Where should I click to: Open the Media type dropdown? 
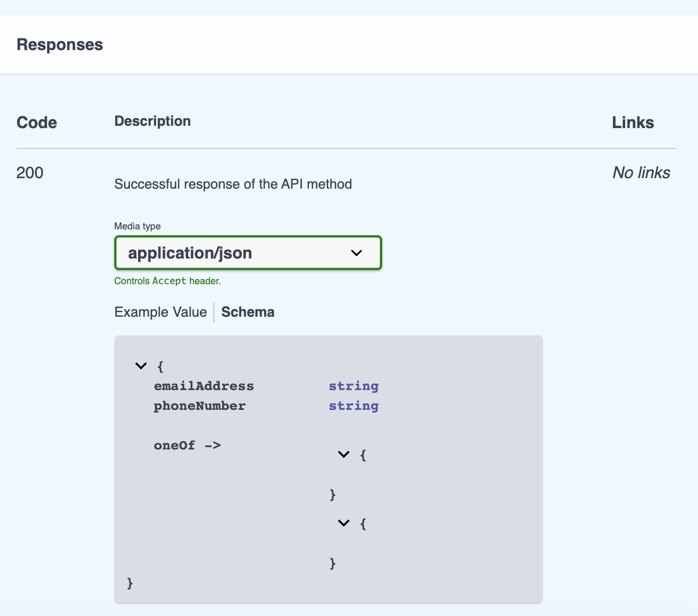(356, 253)
